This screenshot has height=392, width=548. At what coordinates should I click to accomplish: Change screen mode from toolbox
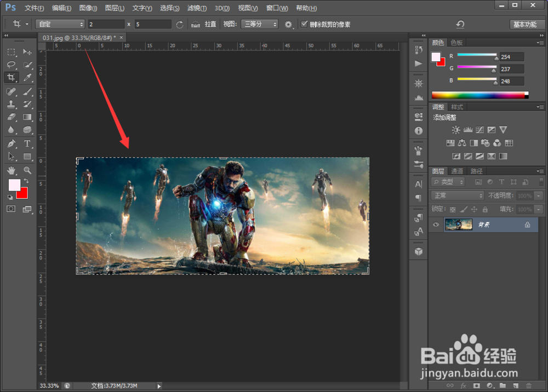(x=27, y=209)
